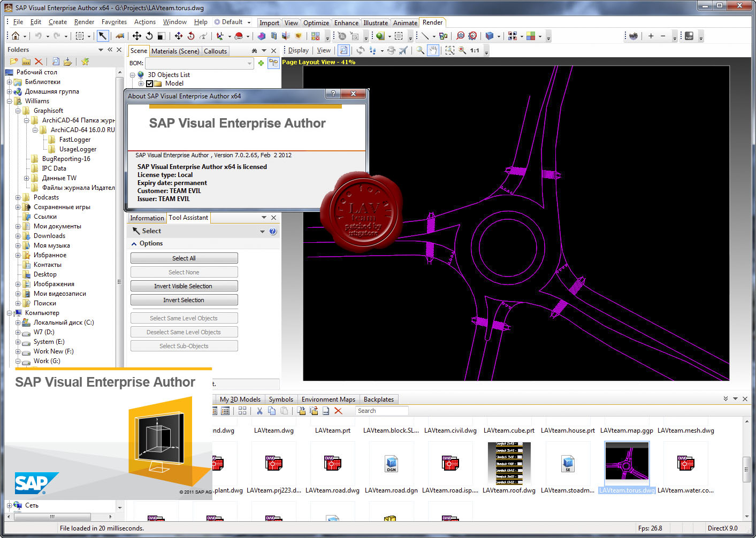Click the green plus icon beside the BOM field
This screenshot has width=756, height=538.
261,63
